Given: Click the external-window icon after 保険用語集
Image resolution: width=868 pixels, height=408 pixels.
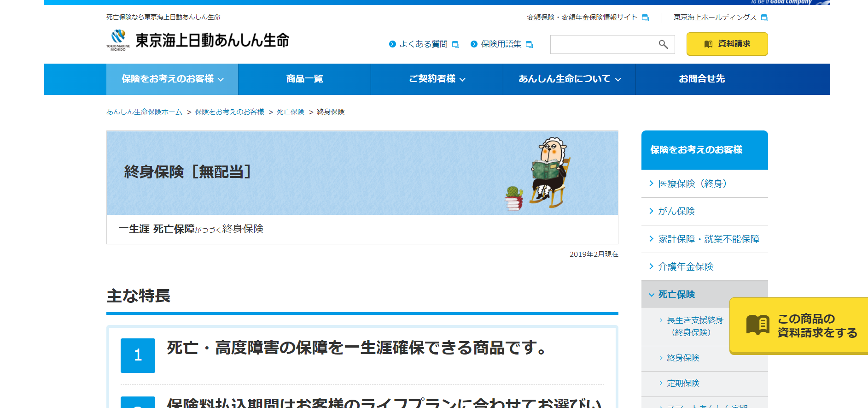Looking at the screenshot, I should coord(529,44).
